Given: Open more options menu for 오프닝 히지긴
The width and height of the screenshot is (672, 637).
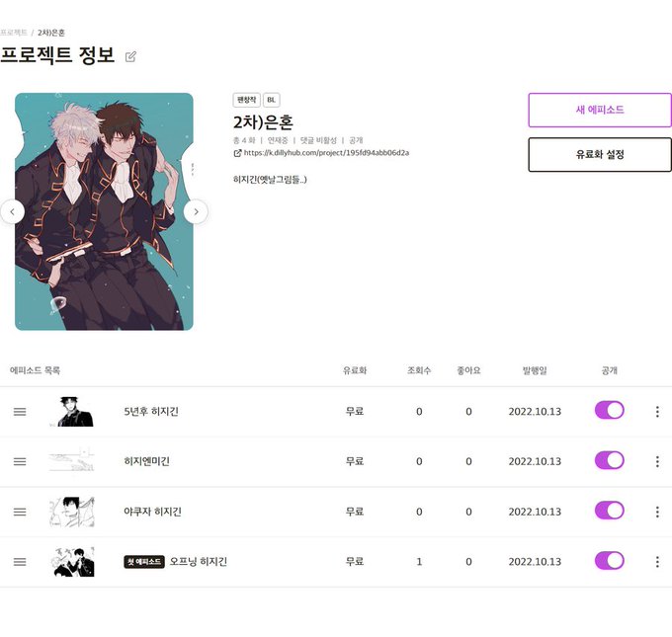Looking at the screenshot, I should [657, 562].
